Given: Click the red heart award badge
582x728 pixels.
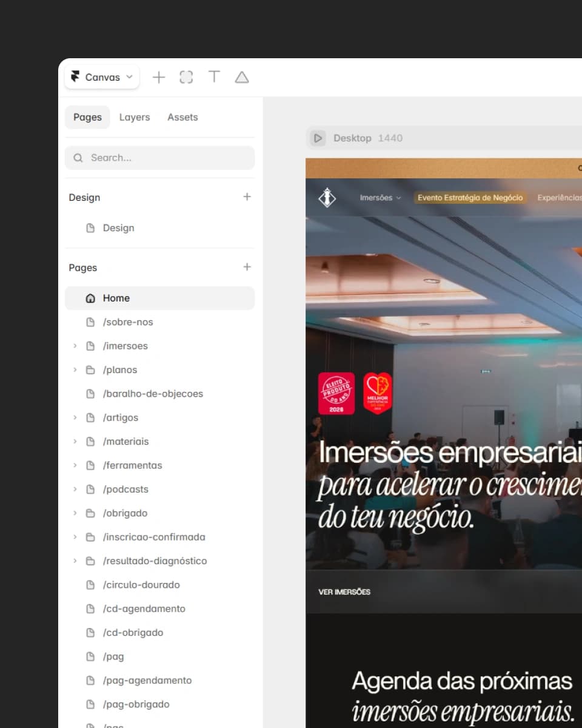Looking at the screenshot, I should click(378, 394).
